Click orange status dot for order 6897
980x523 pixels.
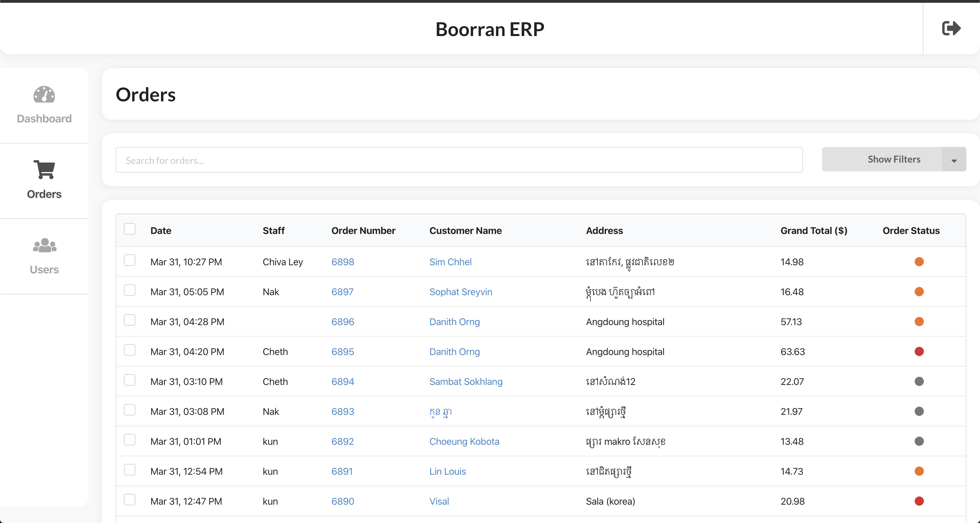click(919, 292)
